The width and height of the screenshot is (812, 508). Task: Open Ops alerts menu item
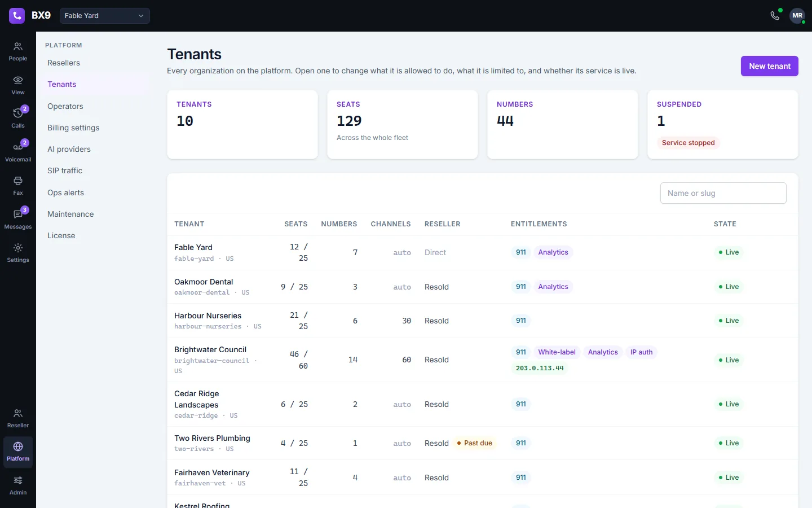(x=94, y=192)
